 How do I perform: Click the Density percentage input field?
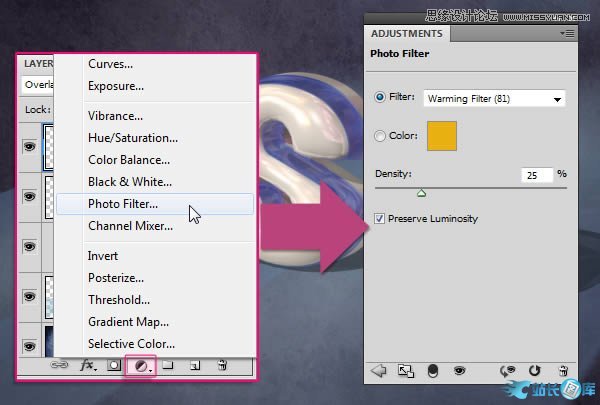(x=536, y=175)
